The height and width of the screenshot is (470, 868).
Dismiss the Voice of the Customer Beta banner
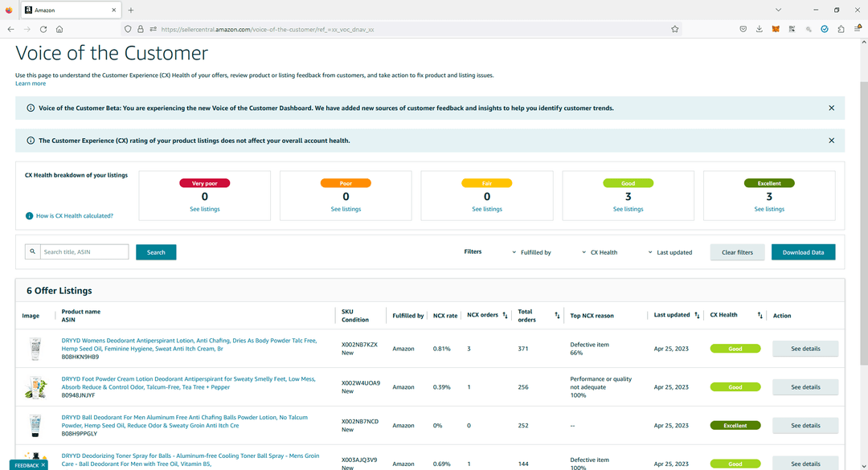pos(832,108)
